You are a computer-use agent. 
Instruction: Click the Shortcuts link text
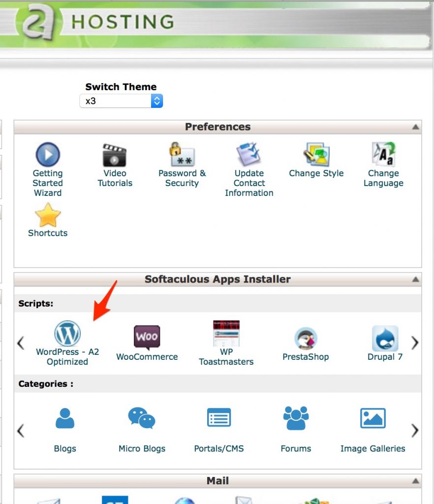coord(48,233)
